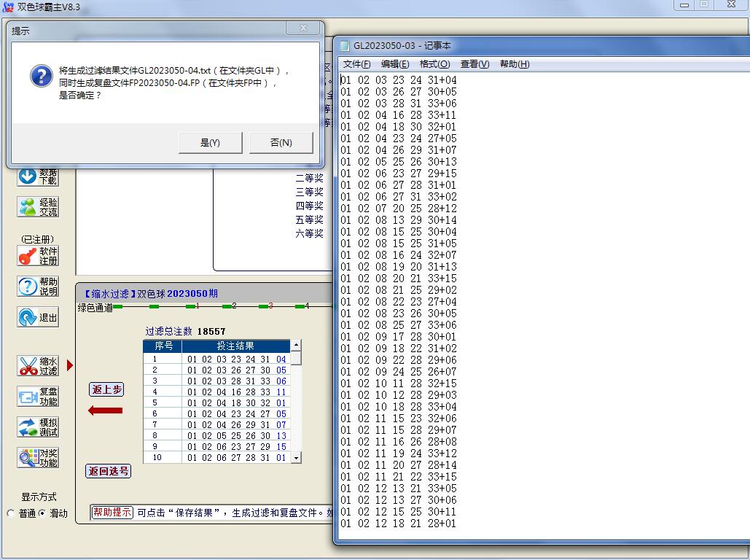Open the 查看(V) menu in Notepad
The height and width of the screenshot is (560, 750).
point(474,64)
